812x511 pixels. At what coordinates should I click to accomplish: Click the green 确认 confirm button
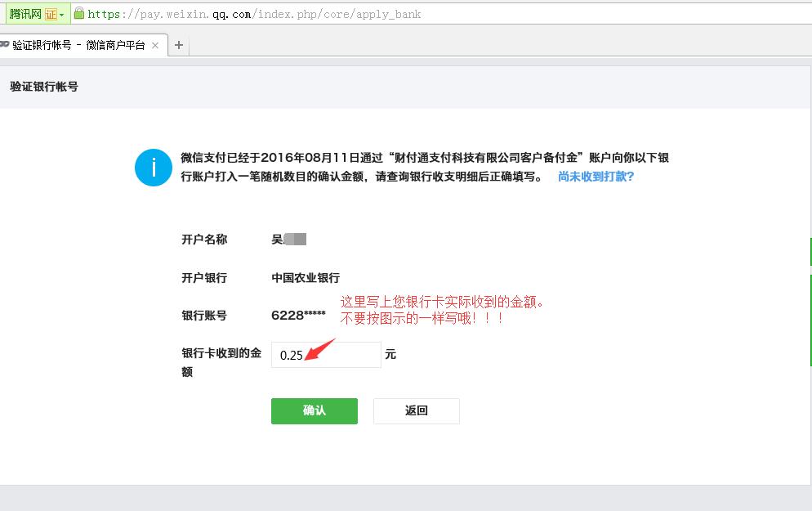click(315, 411)
